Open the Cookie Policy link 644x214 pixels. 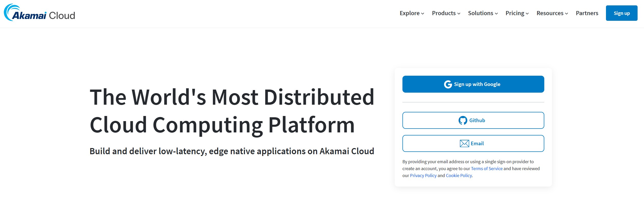coord(458,176)
